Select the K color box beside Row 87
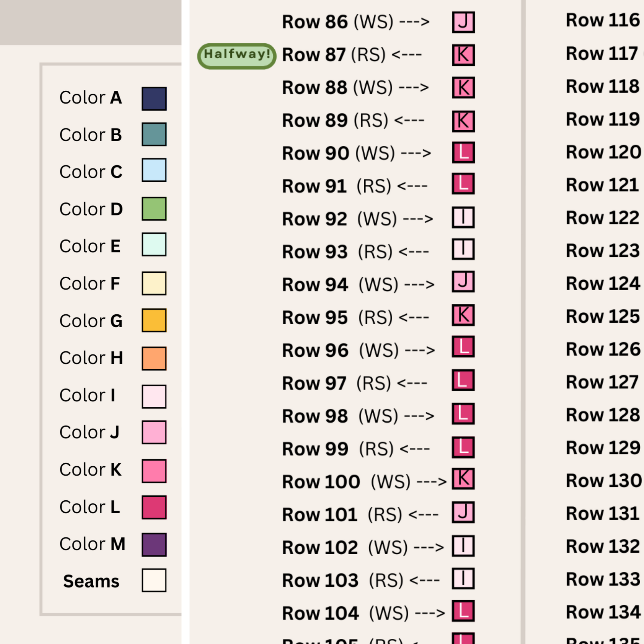 click(x=463, y=55)
